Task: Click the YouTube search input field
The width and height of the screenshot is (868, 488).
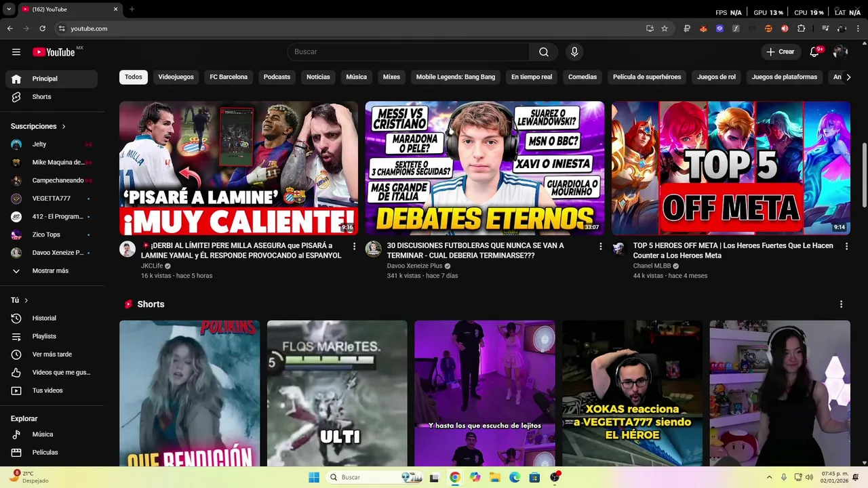Action: click(408, 52)
